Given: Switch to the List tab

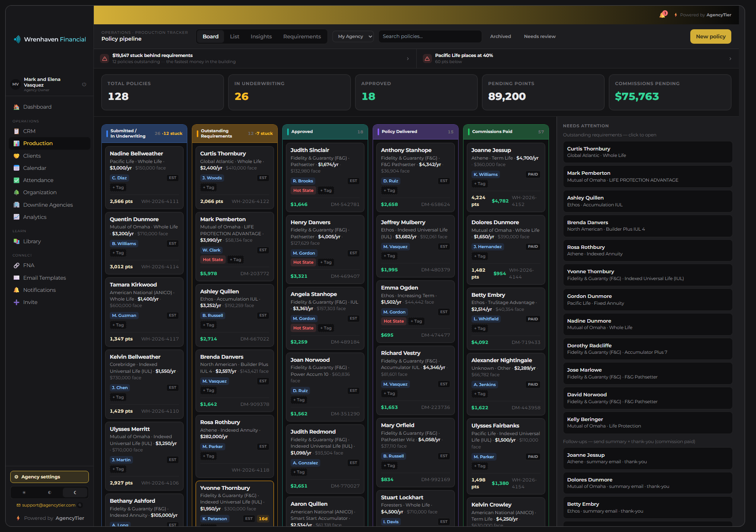Looking at the screenshot, I should pyautogui.click(x=234, y=36).
